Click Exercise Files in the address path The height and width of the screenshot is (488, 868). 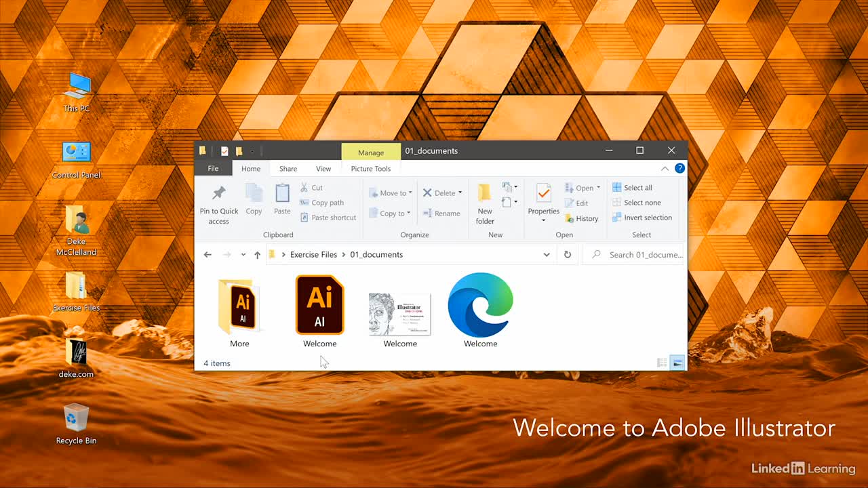[313, 255]
